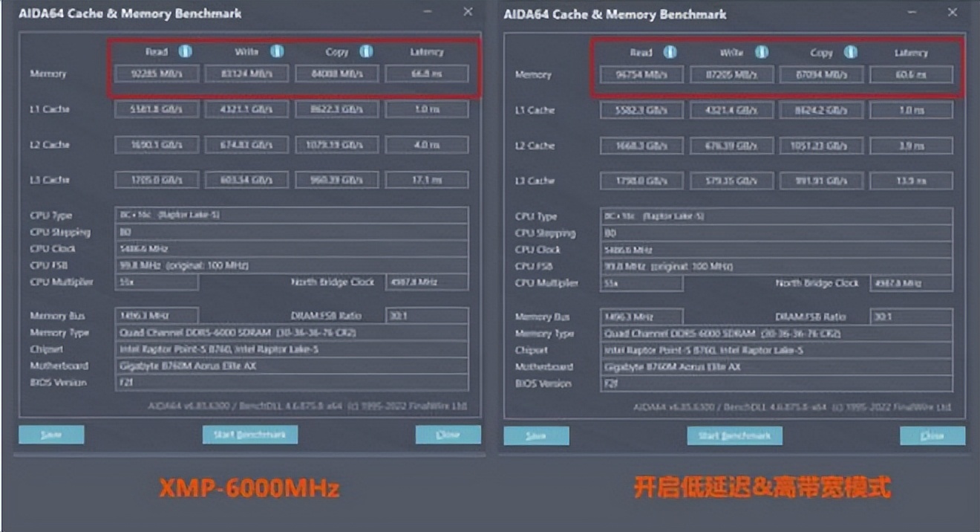Image resolution: width=980 pixels, height=532 pixels.
Task: Click the Copy info icon in the XMP-6000MHz window
Action: tap(366, 52)
